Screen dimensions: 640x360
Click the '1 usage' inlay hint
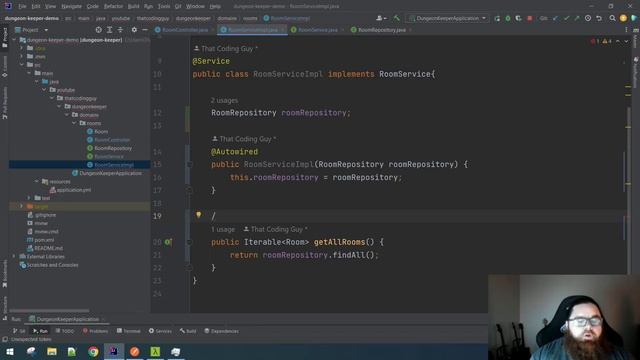click(223, 229)
